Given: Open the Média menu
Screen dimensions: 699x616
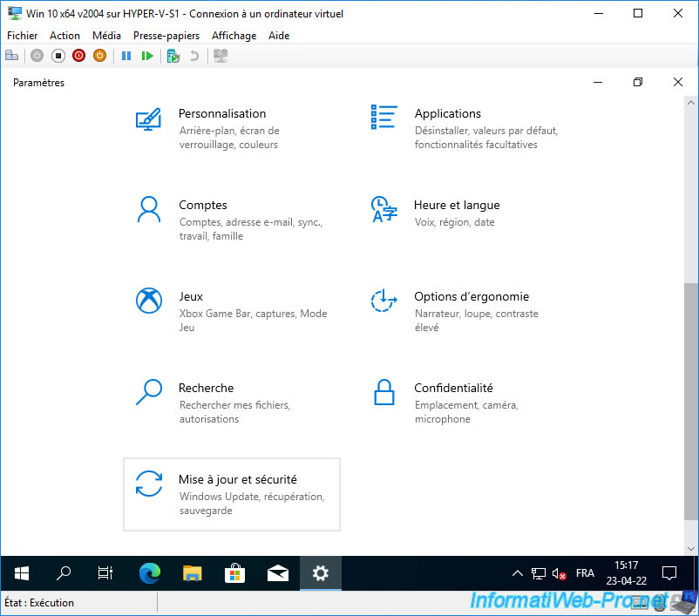Looking at the screenshot, I should [106, 36].
